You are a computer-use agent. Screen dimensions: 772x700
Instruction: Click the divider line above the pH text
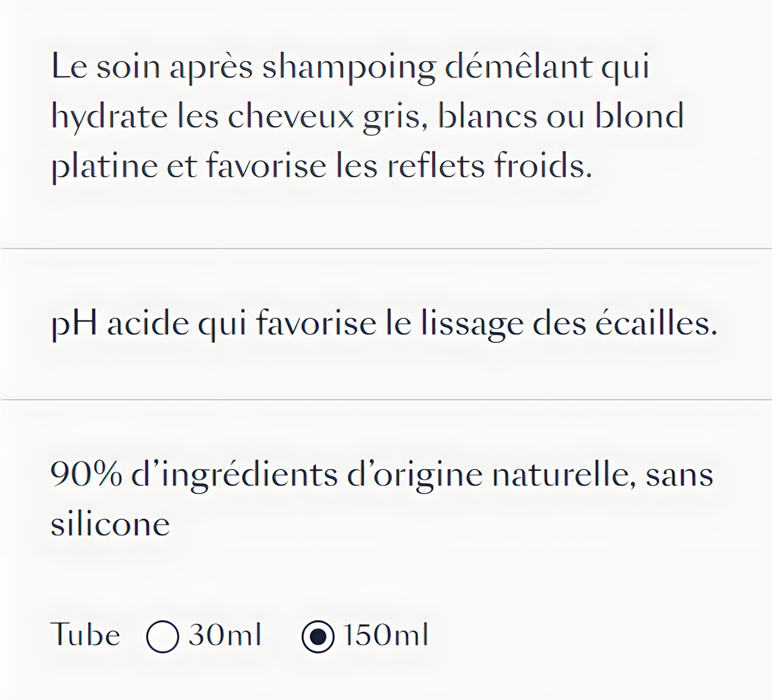click(x=386, y=249)
